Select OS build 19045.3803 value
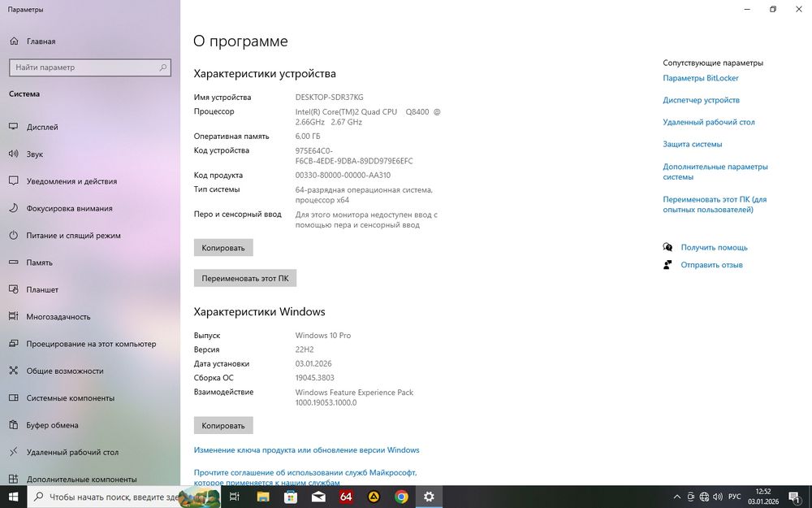The width and height of the screenshot is (812, 508). pos(315,378)
